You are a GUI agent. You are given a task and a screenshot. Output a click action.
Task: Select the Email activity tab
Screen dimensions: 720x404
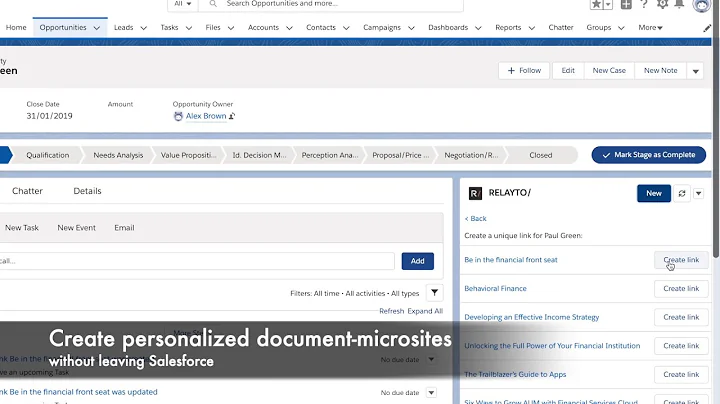[124, 228]
